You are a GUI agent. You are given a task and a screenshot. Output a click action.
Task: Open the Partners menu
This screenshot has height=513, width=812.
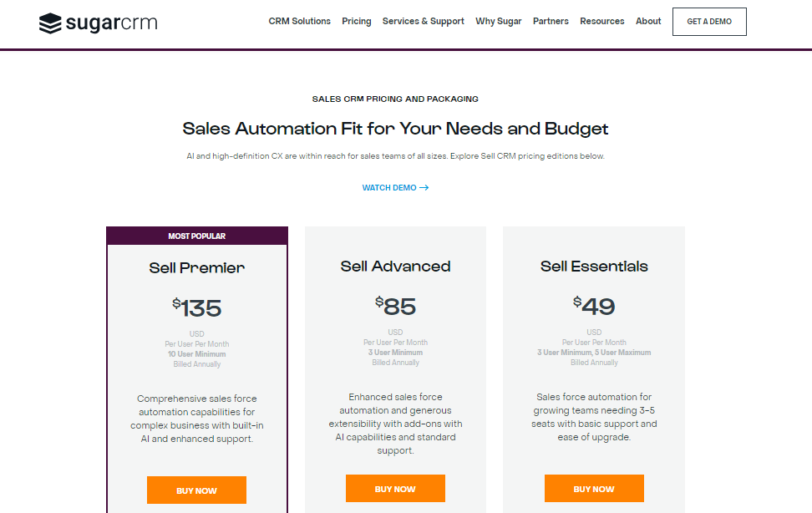coord(551,21)
